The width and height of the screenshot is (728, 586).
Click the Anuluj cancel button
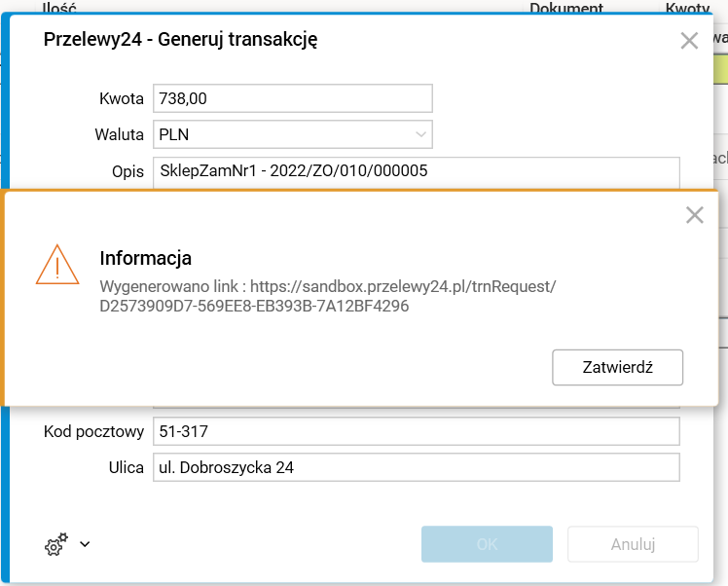click(633, 544)
